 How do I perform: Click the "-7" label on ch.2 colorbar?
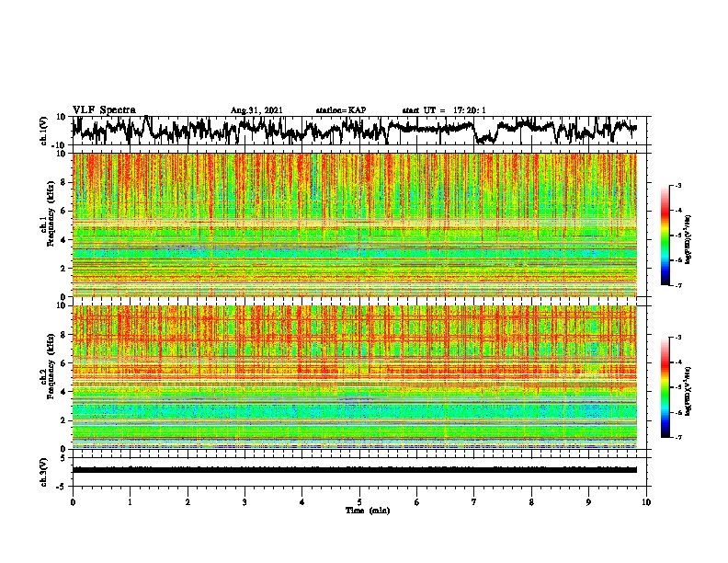tap(678, 437)
